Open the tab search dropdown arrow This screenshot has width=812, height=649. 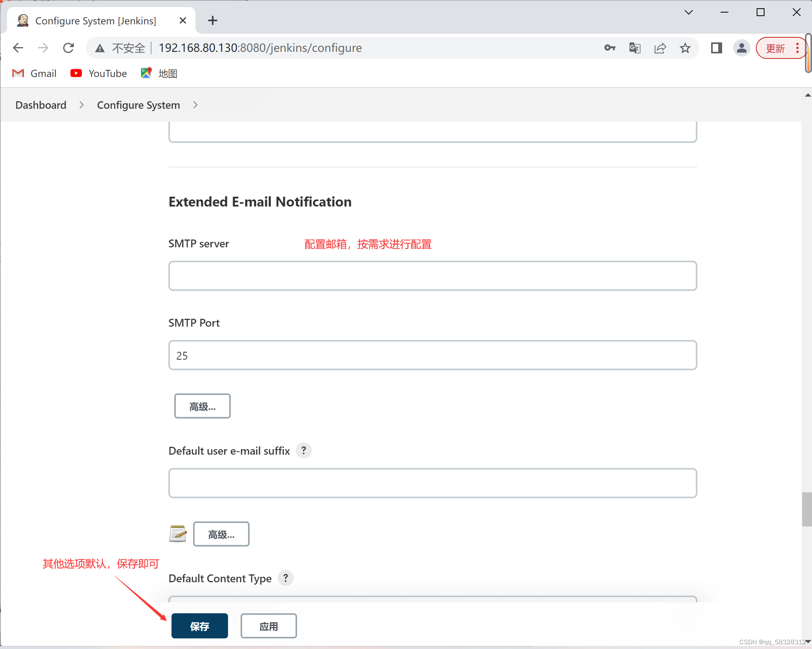tap(688, 13)
